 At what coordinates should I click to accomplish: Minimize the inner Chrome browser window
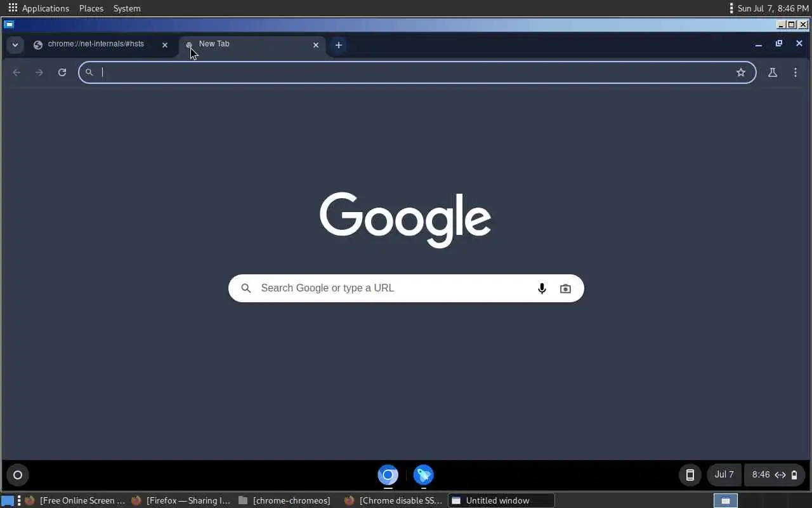point(759,44)
